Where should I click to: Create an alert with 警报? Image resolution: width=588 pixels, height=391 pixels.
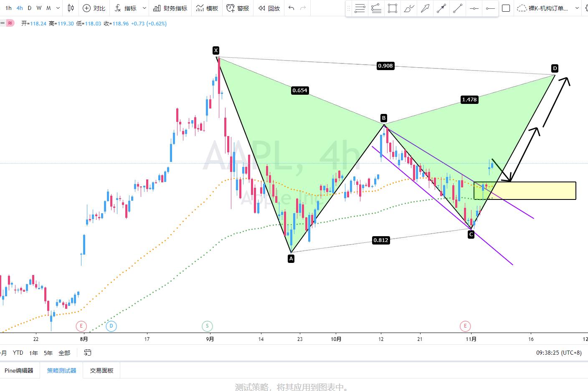point(238,8)
